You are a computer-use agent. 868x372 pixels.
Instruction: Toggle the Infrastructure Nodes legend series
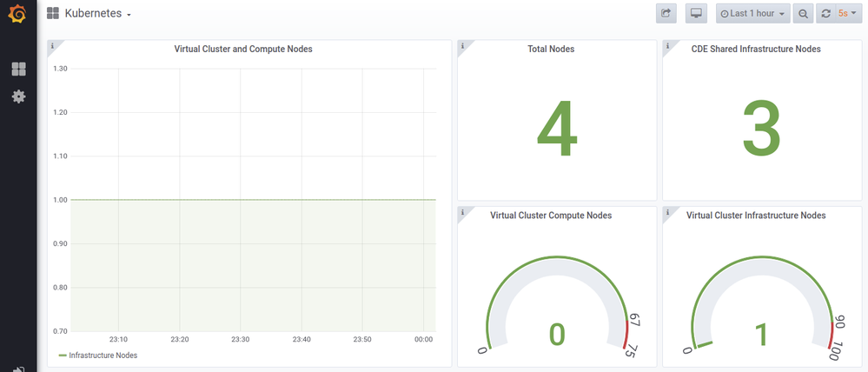[103, 355]
